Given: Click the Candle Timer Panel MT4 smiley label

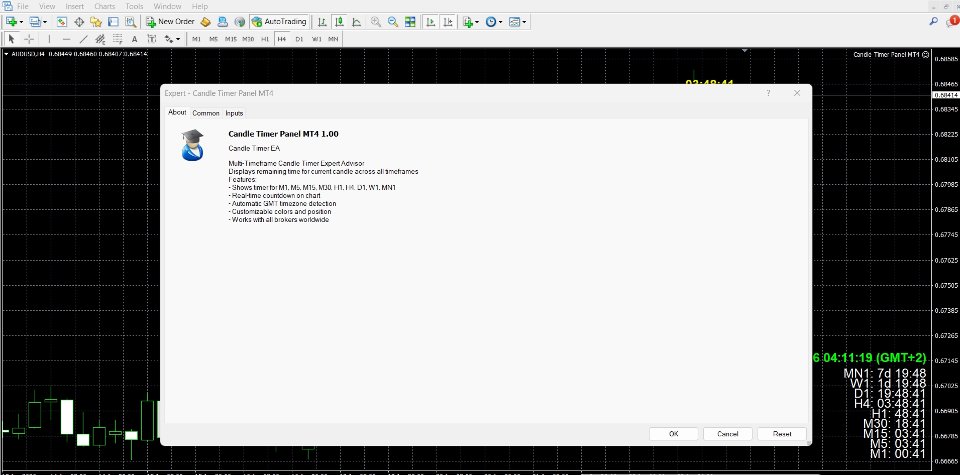Looking at the screenshot, I should 891,54.
